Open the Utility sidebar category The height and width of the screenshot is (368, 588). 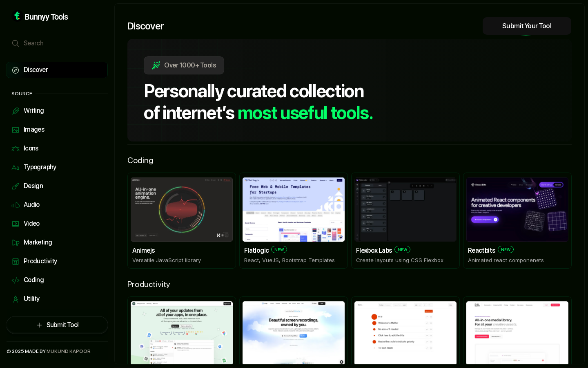click(x=57, y=299)
